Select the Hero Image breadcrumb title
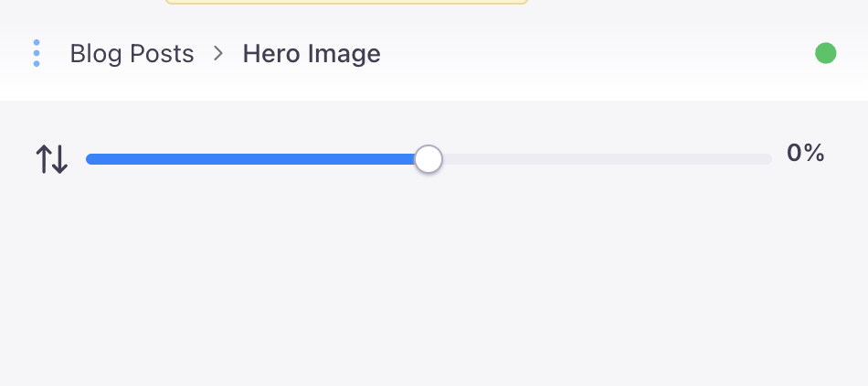This screenshot has height=386, width=868. coord(312,54)
